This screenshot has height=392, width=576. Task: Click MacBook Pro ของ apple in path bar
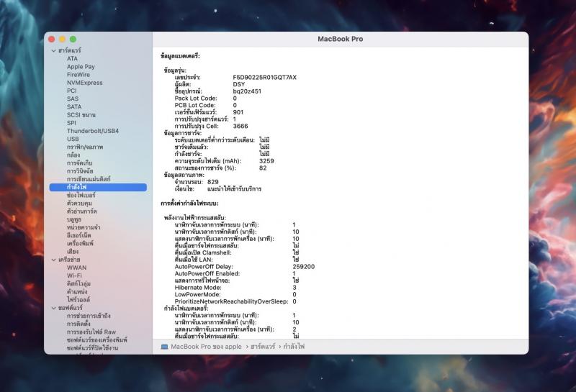pos(206,347)
